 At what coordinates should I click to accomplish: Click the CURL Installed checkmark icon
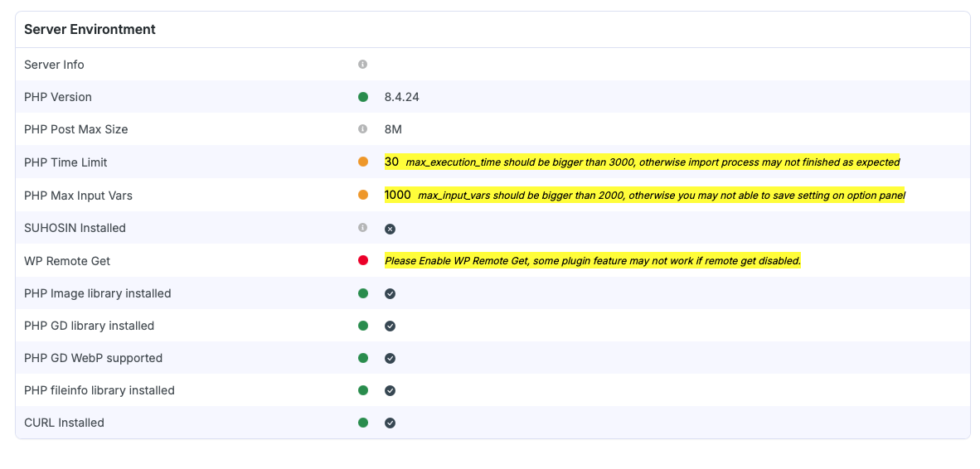click(390, 423)
